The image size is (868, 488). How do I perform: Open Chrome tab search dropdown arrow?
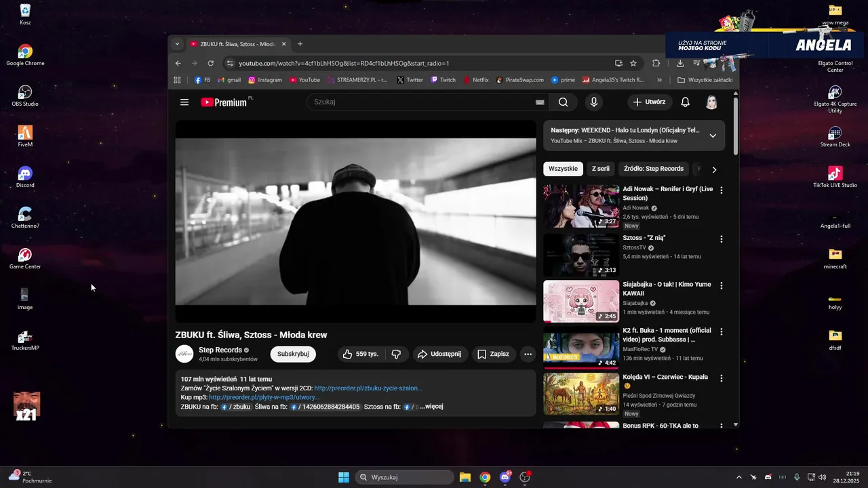[x=178, y=44]
